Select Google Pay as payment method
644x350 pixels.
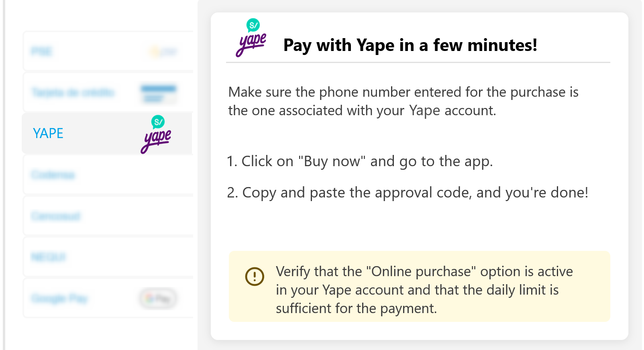tap(108, 298)
